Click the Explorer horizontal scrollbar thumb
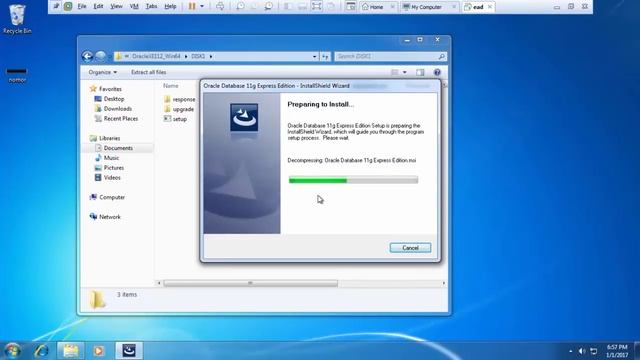This screenshot has width=640, height=360. [x=250, y=283]
